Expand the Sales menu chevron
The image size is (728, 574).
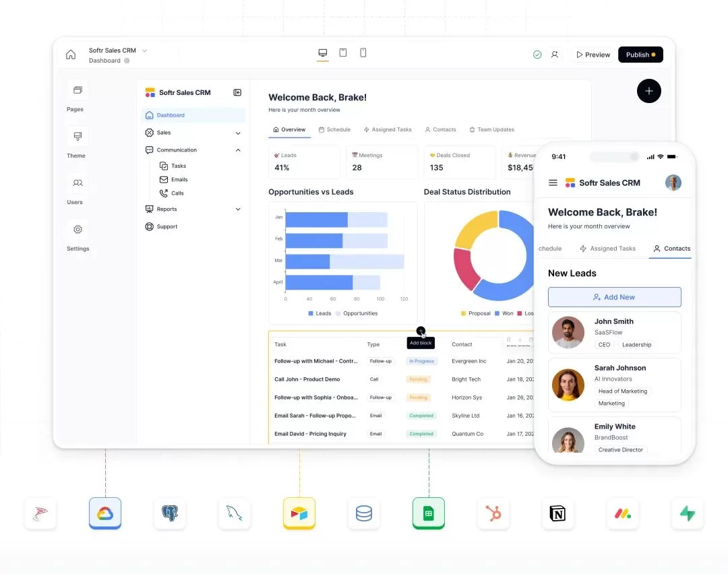click(x=238, y=133)
